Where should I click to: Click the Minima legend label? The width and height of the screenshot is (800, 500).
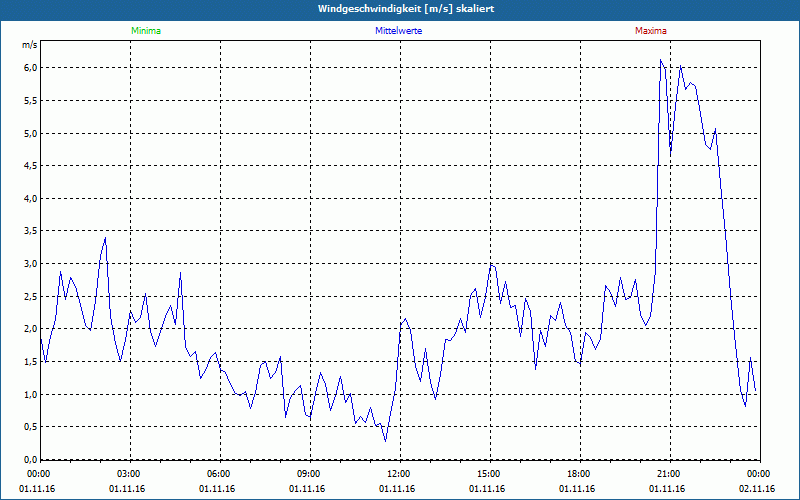(146, 31)
